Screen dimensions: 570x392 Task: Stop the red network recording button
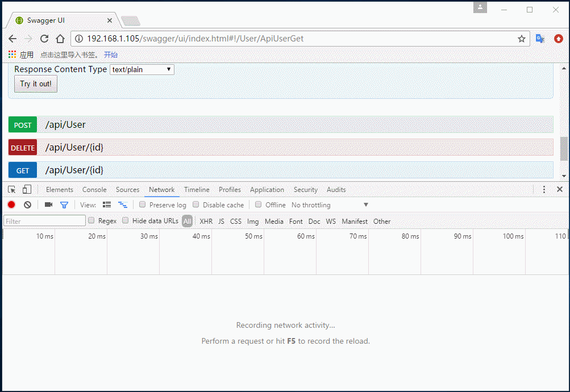10,205
